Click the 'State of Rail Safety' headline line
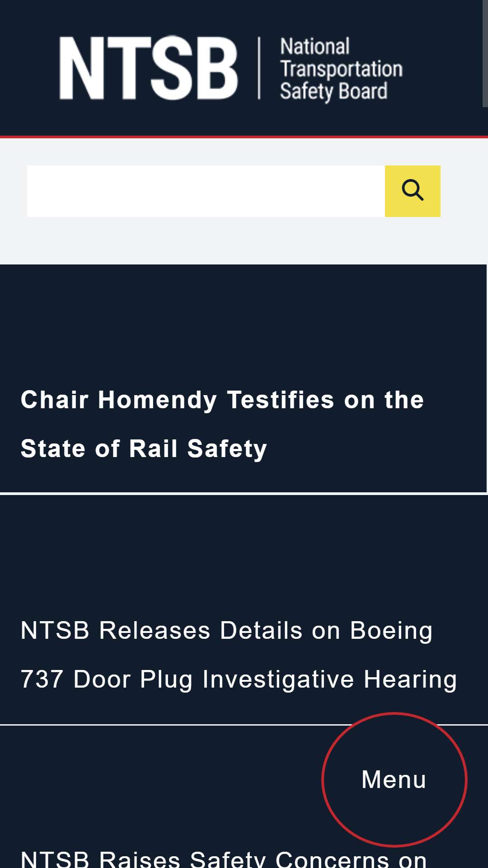Image resolution: width=488 pixels, height=868 pixels. pyautogui.click(x=144, y=448)
